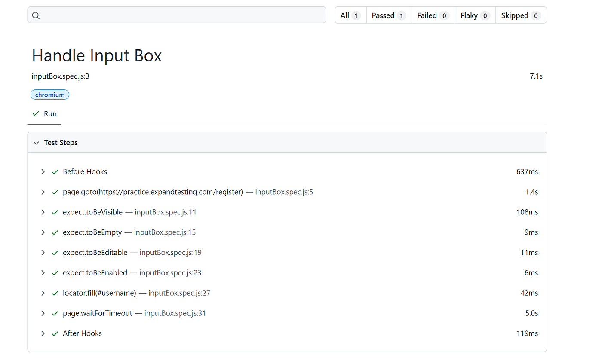Click the 11ms duration value
The height and width of the screenshot is (364, 602).
pos(529,253)
